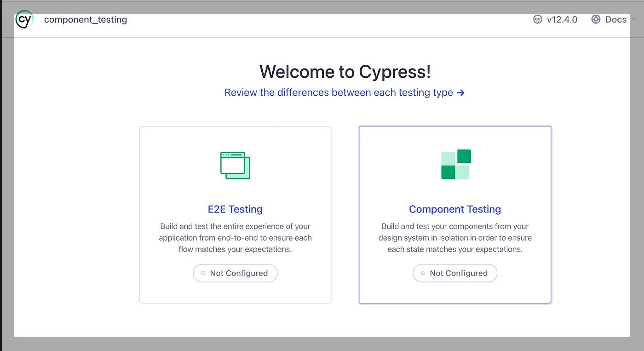Click the component_testing project name

pyautogui.click(x=85, y=19)
